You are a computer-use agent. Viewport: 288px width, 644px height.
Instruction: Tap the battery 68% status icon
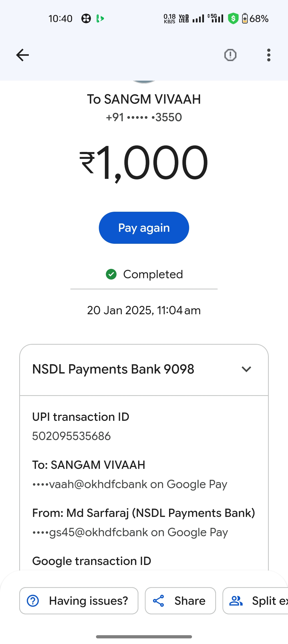point(255,19)
